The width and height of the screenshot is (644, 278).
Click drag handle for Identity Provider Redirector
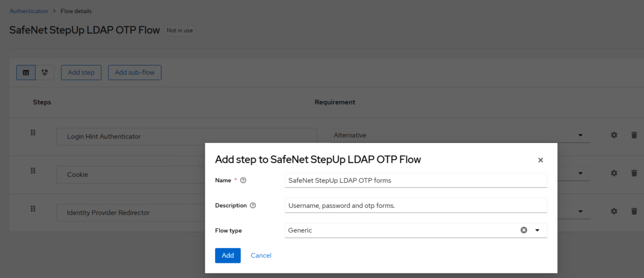point(33,209)
